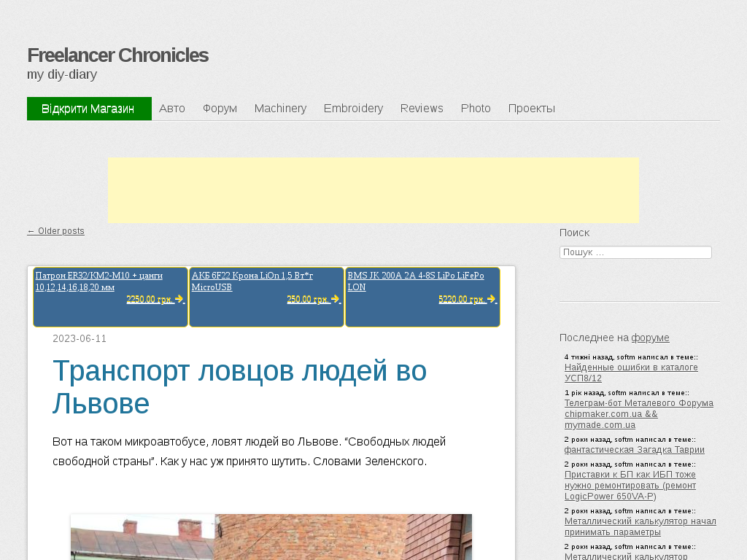This screenshot has height=560, width=747.
Task: Select the Machinery menu item
Action: point(280,109)
